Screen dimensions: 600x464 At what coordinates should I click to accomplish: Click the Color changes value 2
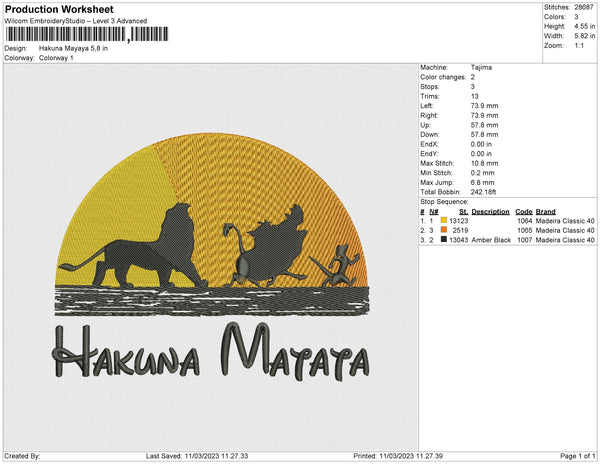473,77
